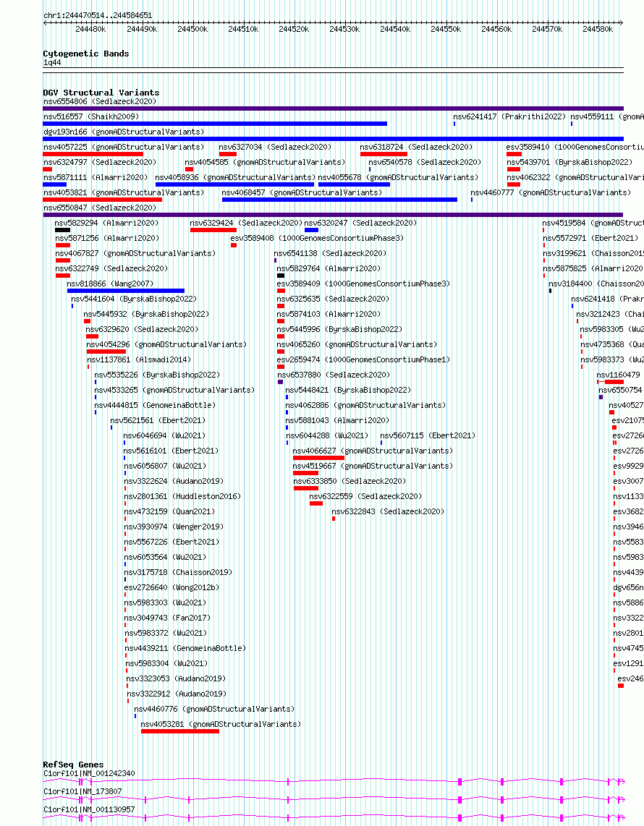Viewport: 644px width, 826px height.
Task: Open gene transcript C1orf101|NM_173807
Action: click(82, 792)
